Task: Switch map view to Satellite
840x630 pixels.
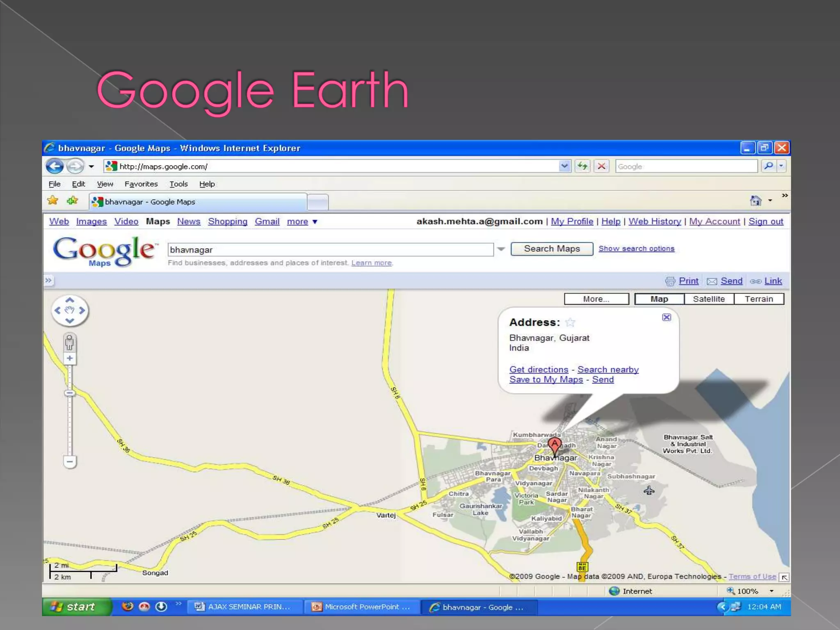Action: (709, 299)
